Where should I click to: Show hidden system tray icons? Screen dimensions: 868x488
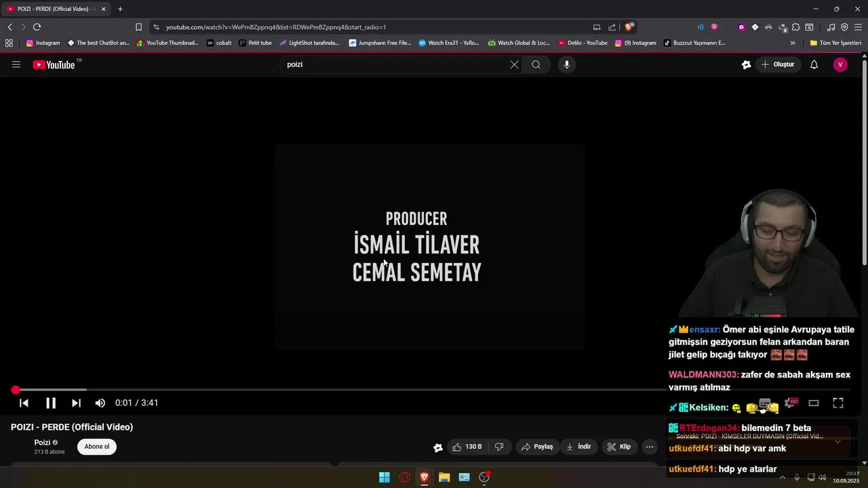783,477
